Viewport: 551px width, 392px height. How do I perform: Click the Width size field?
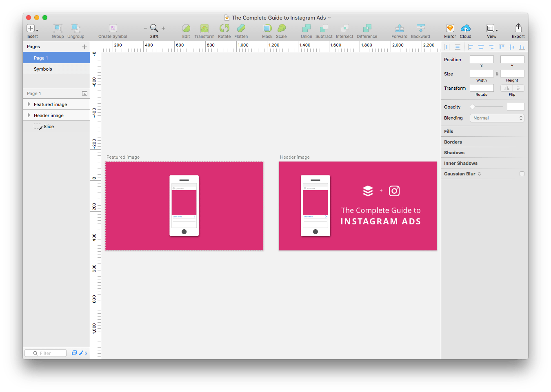click(482, 74)
